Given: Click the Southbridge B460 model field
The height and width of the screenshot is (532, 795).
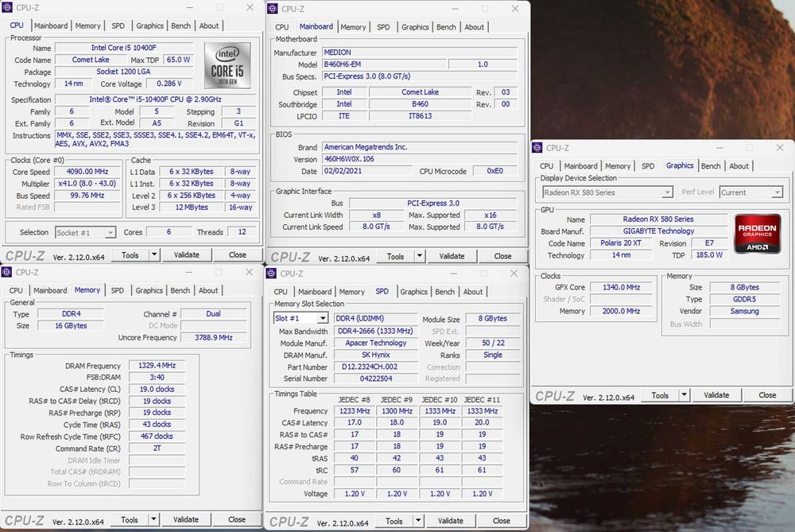Looking at the screenshot, I should (x=420, y=104).
